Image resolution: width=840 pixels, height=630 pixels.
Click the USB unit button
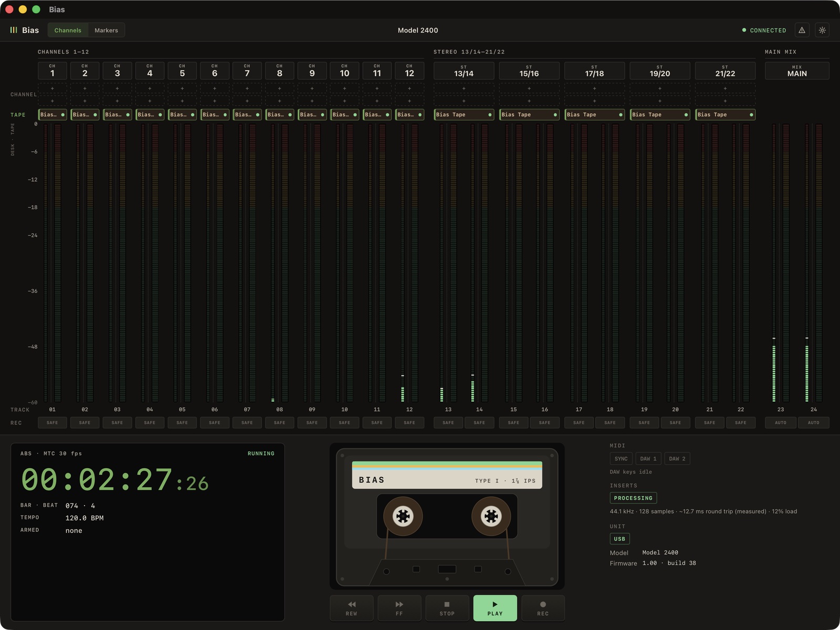pyautogui.click(x=619, y=539)
